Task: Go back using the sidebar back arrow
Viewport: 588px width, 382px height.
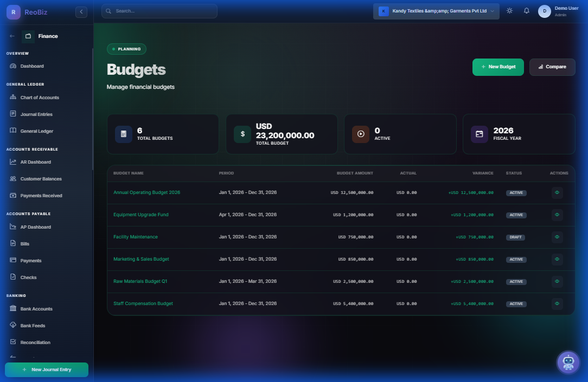Action: coord(12,36)
